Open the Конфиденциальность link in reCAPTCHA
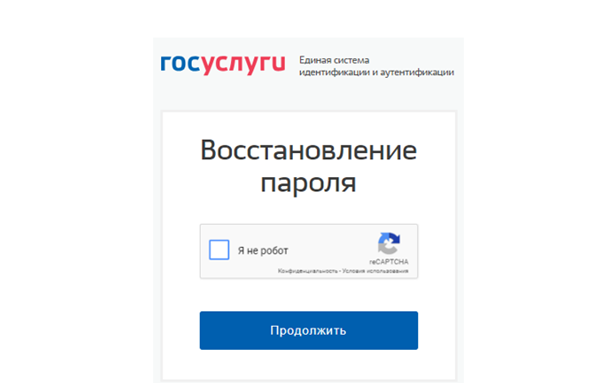 point(307,271)
